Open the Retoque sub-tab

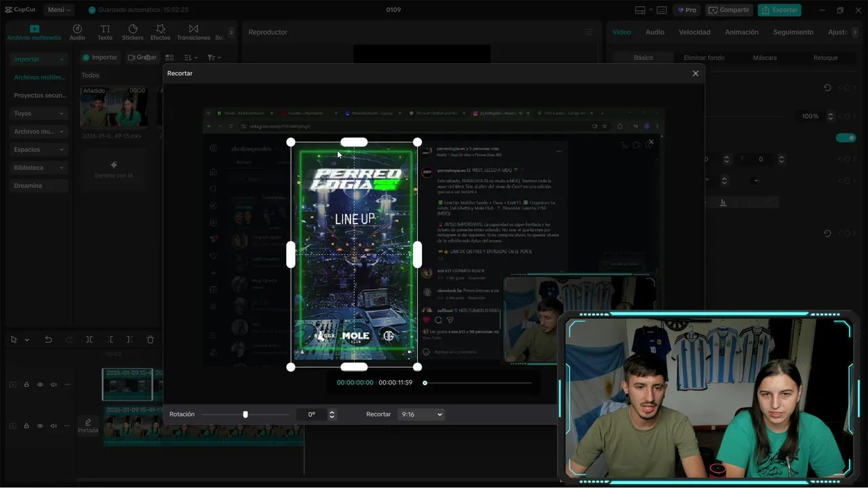point(825,58)
